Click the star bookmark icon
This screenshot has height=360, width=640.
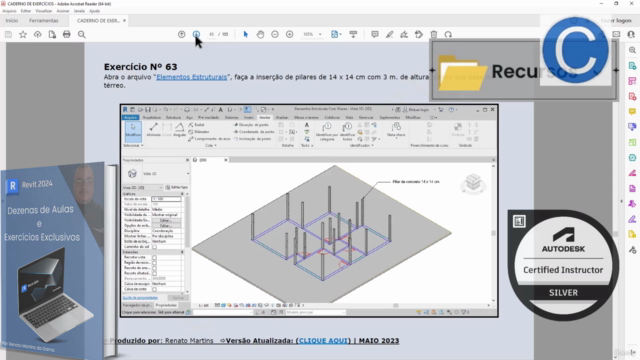coord(23,35)
